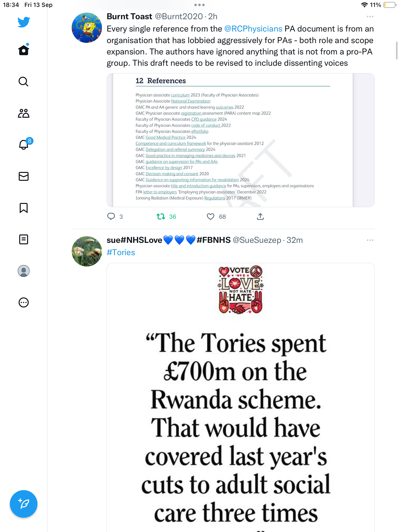The width and height of the screenshot is (399, 532).
Task: Open the Twitter bird logo home
Action: tap(24, 22)
